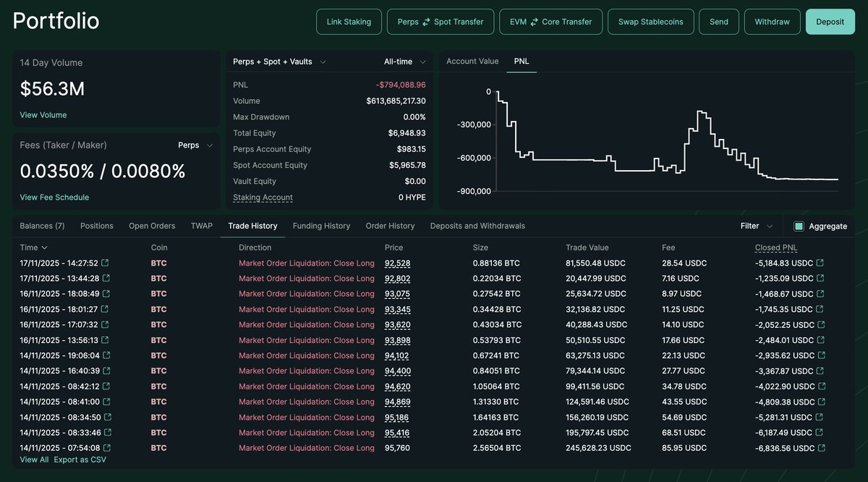The height and width of the screenshot is (482, 868).
Task: Click fee 85.95 USDC cell
Action: pos(684,448)
